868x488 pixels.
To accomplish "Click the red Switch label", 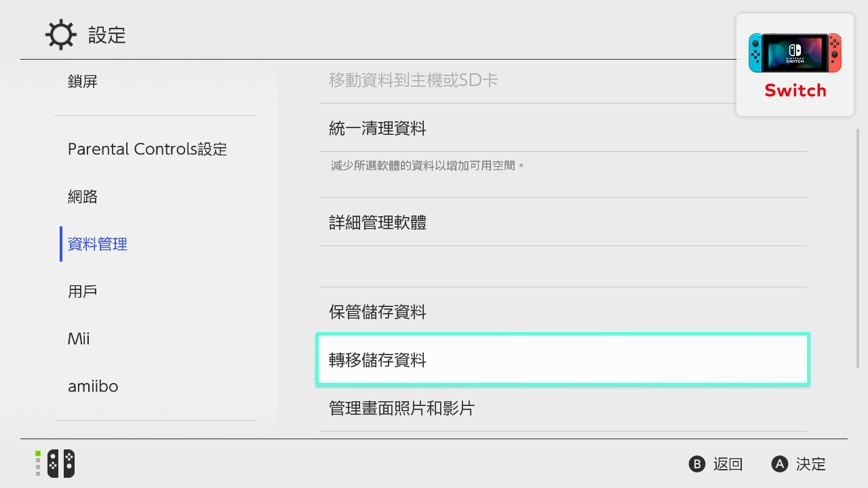I will 795,90.
